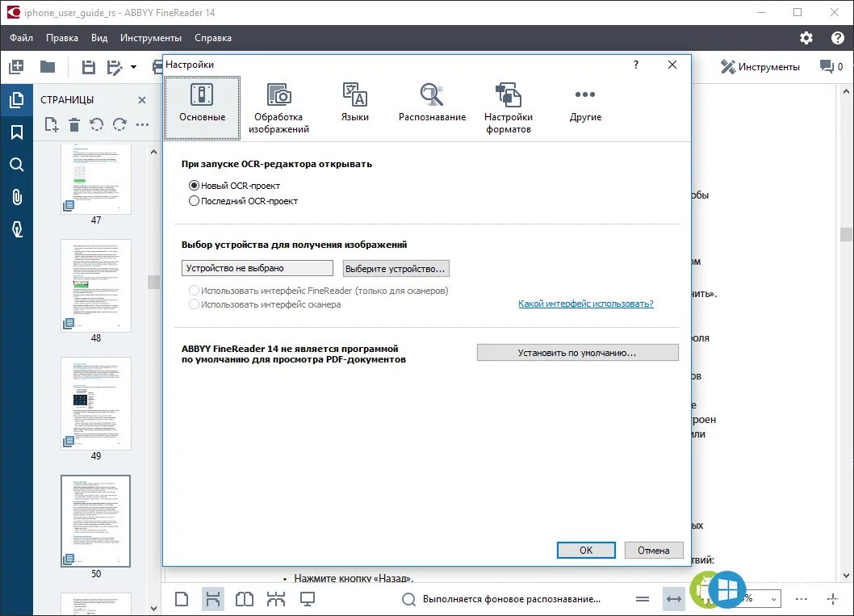This screenshot has width=854, height=616.
Task: Switch to the Языки tab
Action: pos(355,103)
